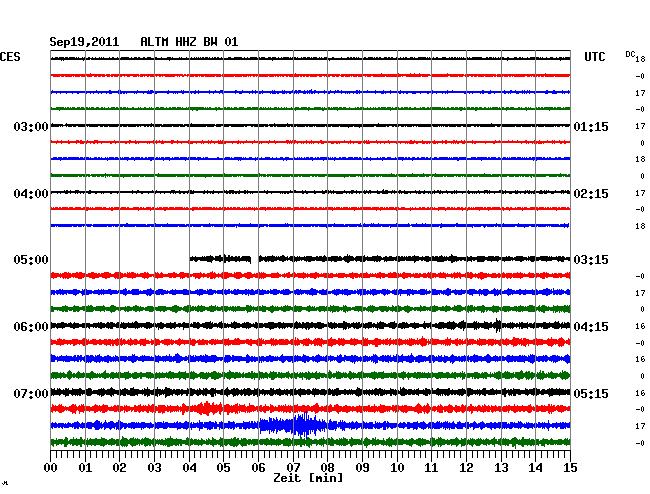Screen dimensions: 650x494
Task: Select minute tick label 00
Action: point(51,467)
